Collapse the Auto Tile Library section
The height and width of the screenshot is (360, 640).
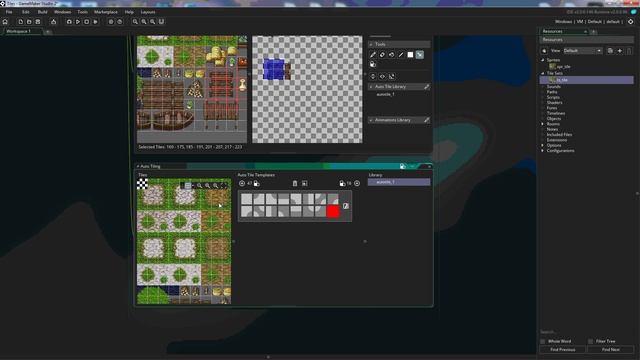tap(371, 87)
